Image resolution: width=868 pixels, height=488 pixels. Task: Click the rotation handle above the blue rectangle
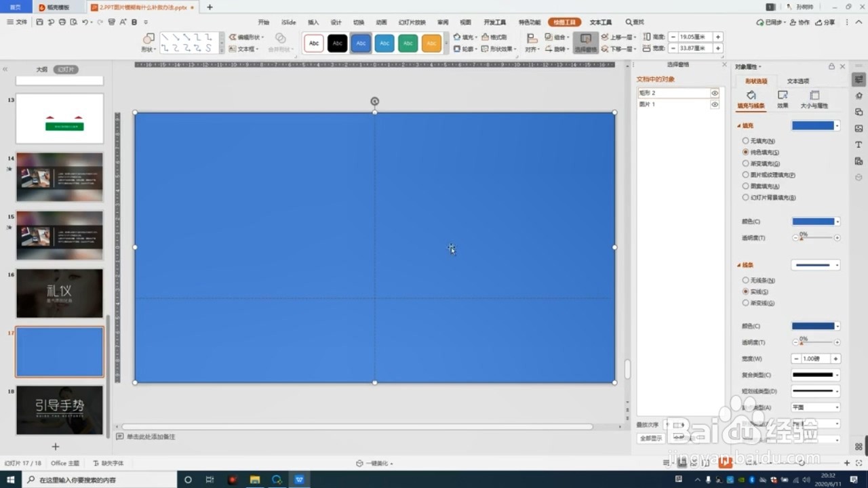pos(374,102)
